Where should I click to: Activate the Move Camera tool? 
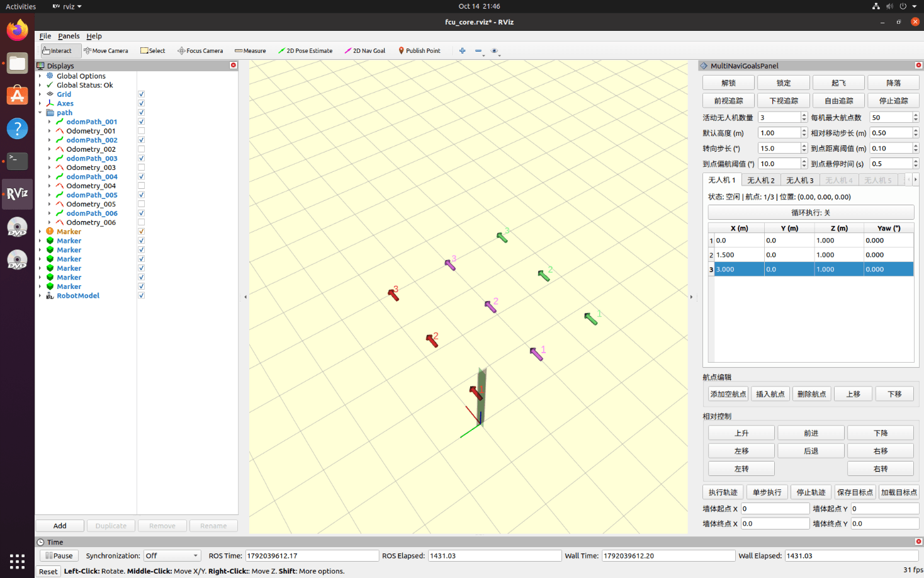click(x=106, y=51)
